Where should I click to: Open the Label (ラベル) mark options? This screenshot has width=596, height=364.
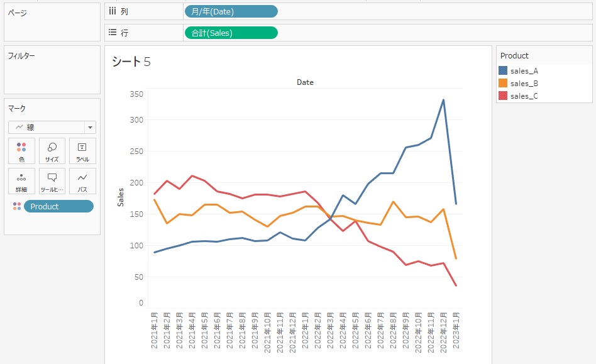82,150
